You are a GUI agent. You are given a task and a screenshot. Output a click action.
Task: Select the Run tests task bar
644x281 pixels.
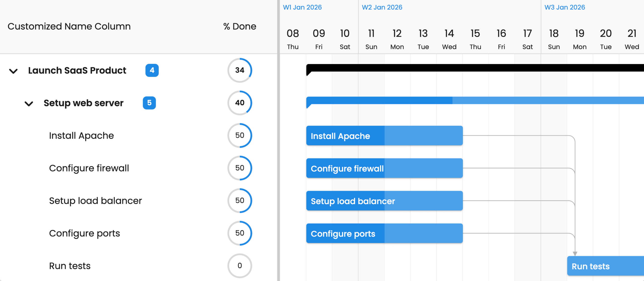point(604,266)
